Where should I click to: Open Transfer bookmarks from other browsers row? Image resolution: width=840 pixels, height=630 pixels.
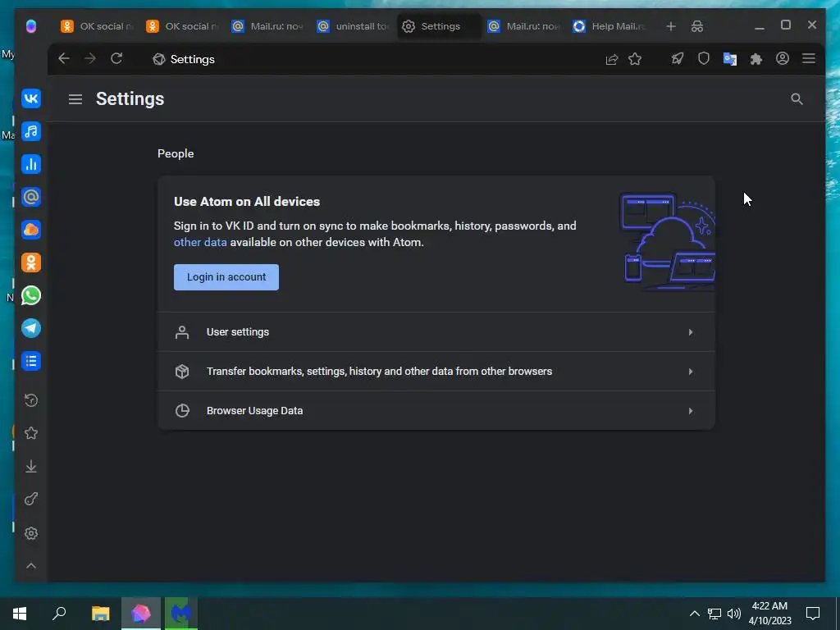tap(436, 372)
